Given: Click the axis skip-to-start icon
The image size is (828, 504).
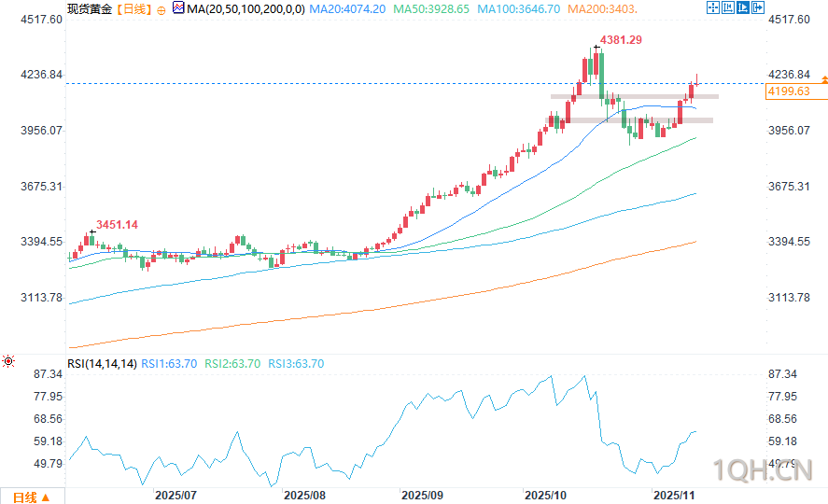Looking at the screenshot, I should [x=728, y=7].
